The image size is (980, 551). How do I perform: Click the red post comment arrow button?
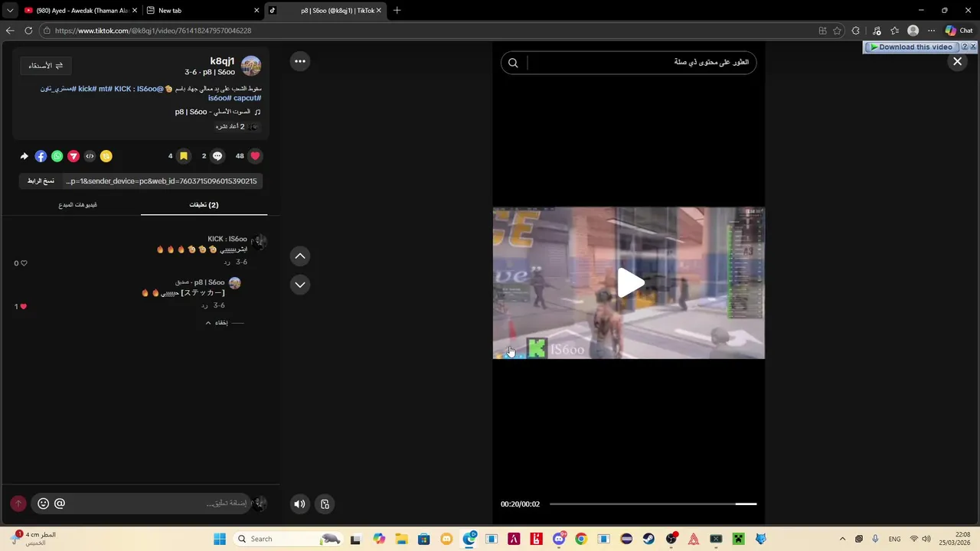point(18,504)
